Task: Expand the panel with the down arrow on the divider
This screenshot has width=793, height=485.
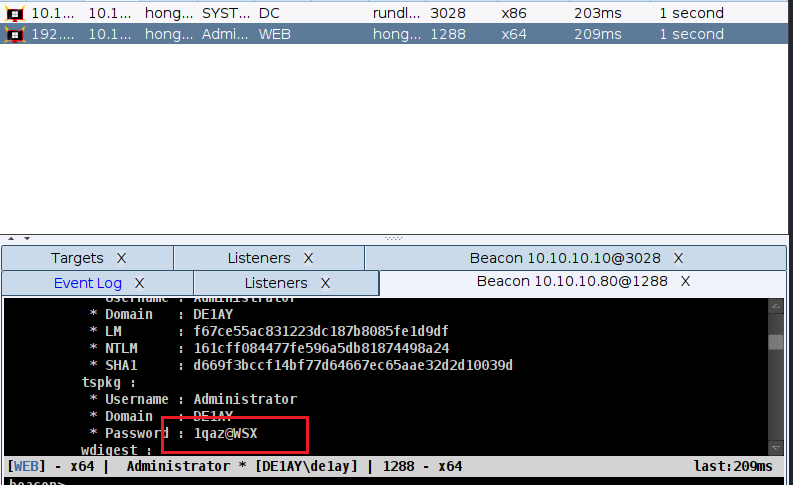Action: coord(27,238)
